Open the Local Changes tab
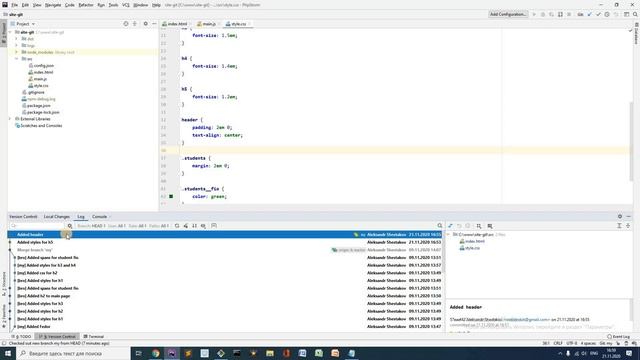This screenshot has height=360, width=640. coord(57,217)
